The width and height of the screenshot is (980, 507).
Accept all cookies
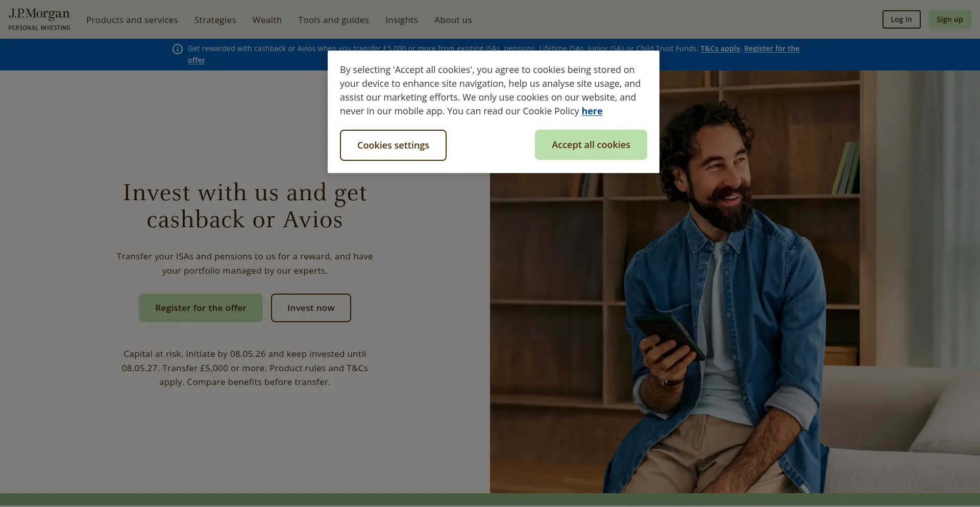click(591, 144)
